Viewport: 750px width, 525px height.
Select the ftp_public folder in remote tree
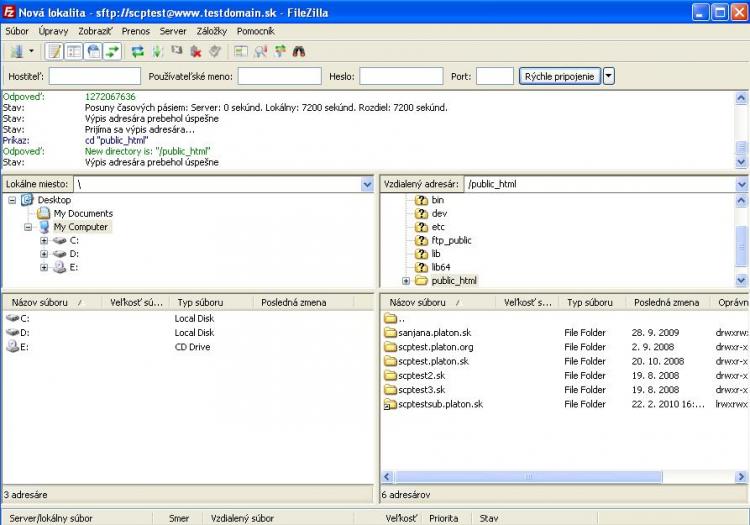pyautogui.click(x=451, y=240)
